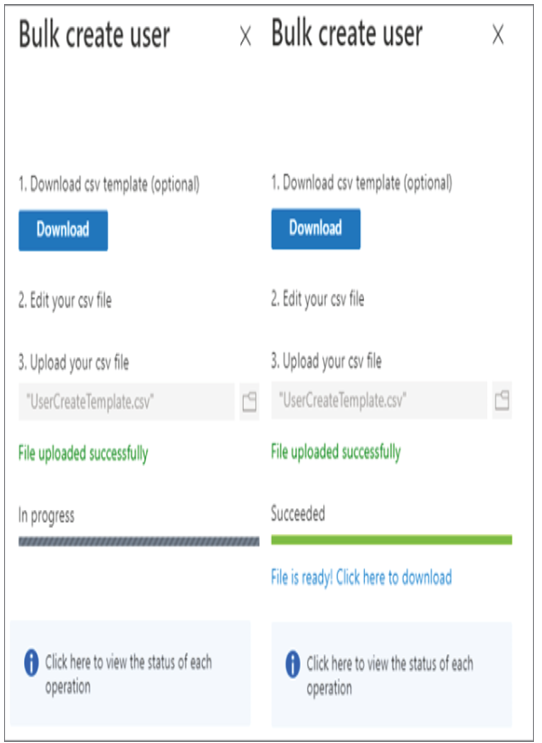Click left 'File uploaded successfully' message
This screenshot has height=743, width=542.
point(83,453)
